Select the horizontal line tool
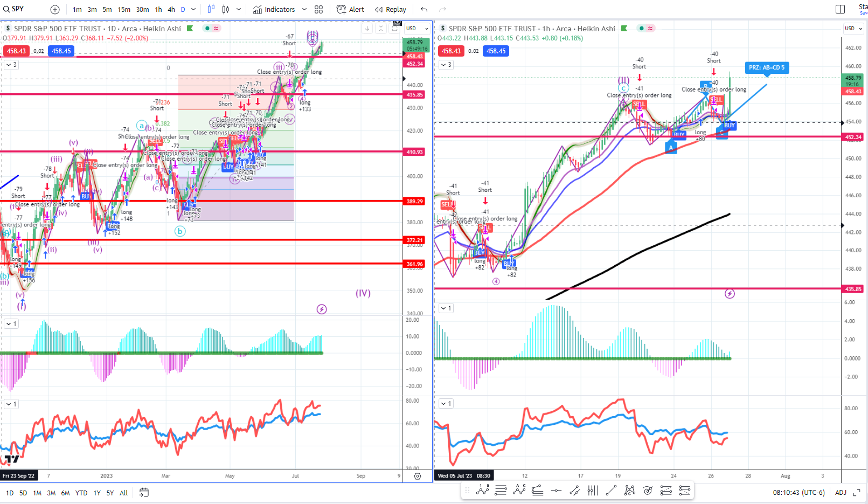 (556, 490)
